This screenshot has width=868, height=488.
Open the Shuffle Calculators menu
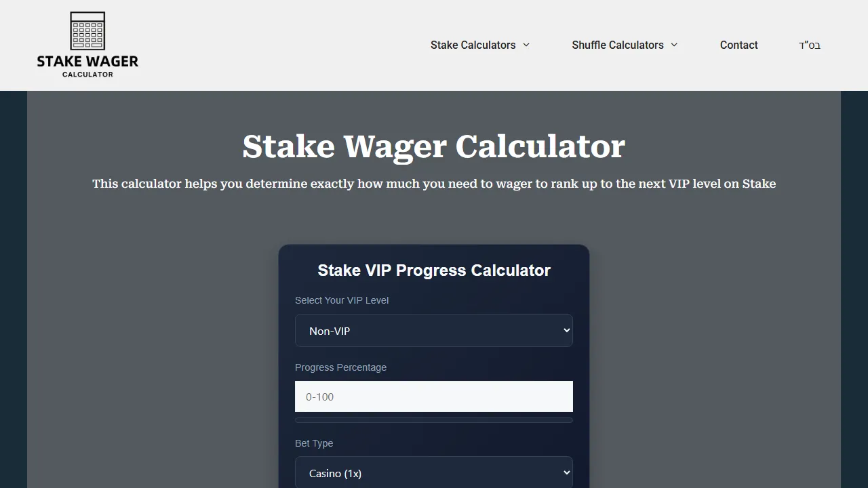pos(618,45)
